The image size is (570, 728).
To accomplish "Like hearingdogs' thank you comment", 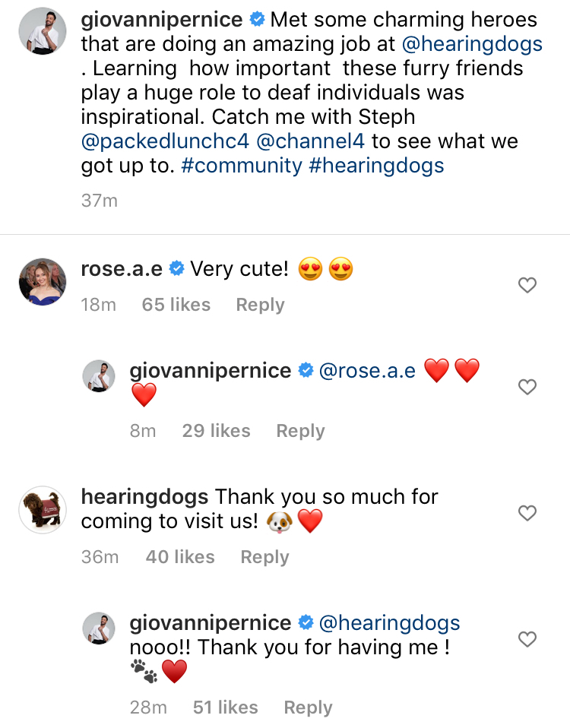I will click(x=527, y=513).
